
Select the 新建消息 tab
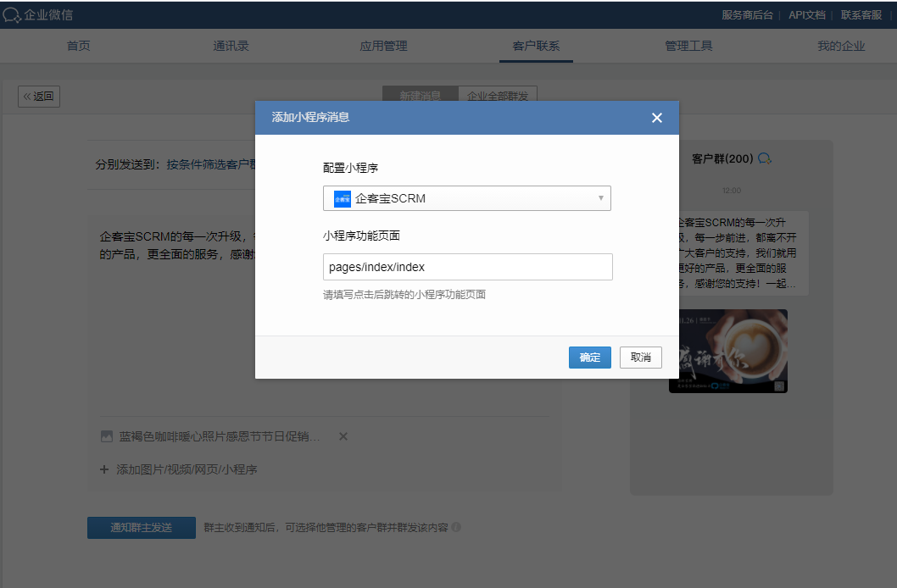(420, 94)
